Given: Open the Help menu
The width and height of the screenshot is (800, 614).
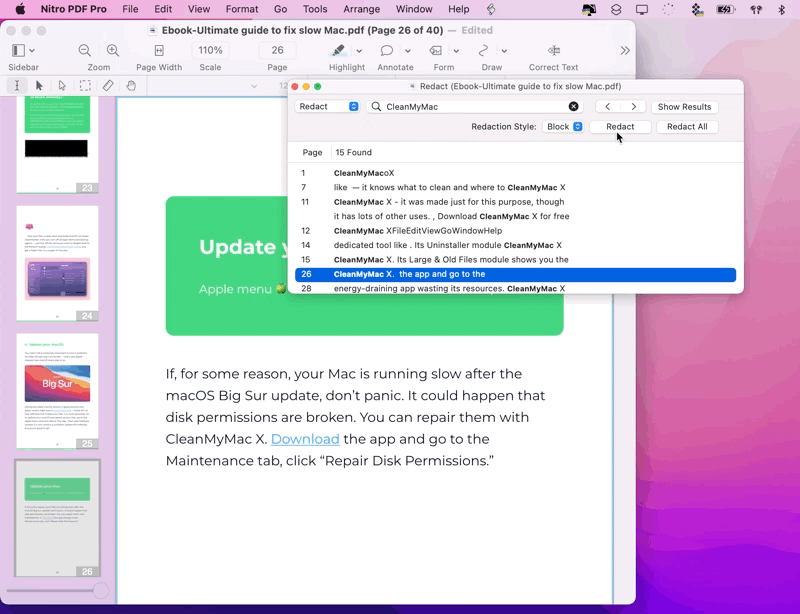Looking at the screenshot, I should (x=459, y=9).
